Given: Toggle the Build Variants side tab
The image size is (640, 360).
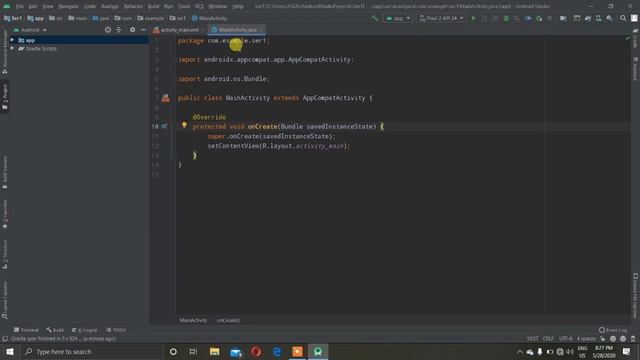Looking at the screenshot, I should [x=5, y=172].
